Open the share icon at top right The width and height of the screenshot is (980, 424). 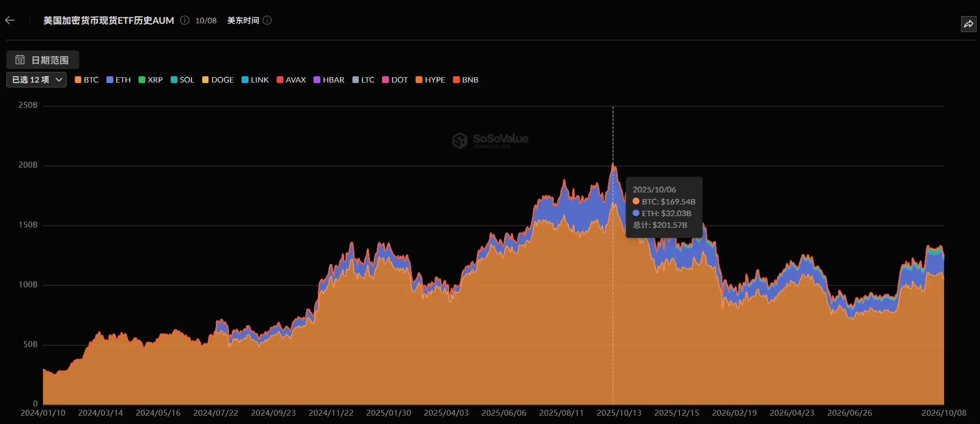[x=968, y=24]
